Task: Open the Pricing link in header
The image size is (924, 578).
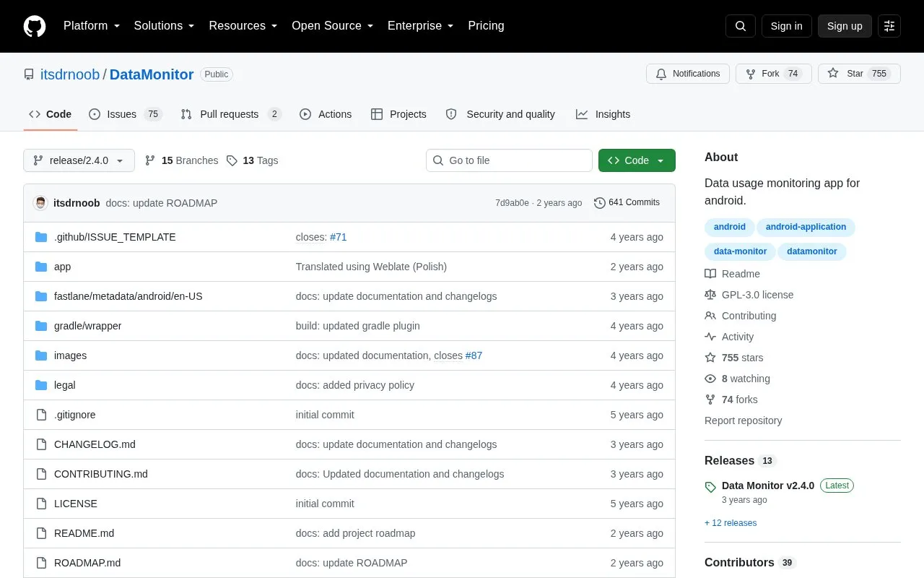Action: tap(486, 26)
